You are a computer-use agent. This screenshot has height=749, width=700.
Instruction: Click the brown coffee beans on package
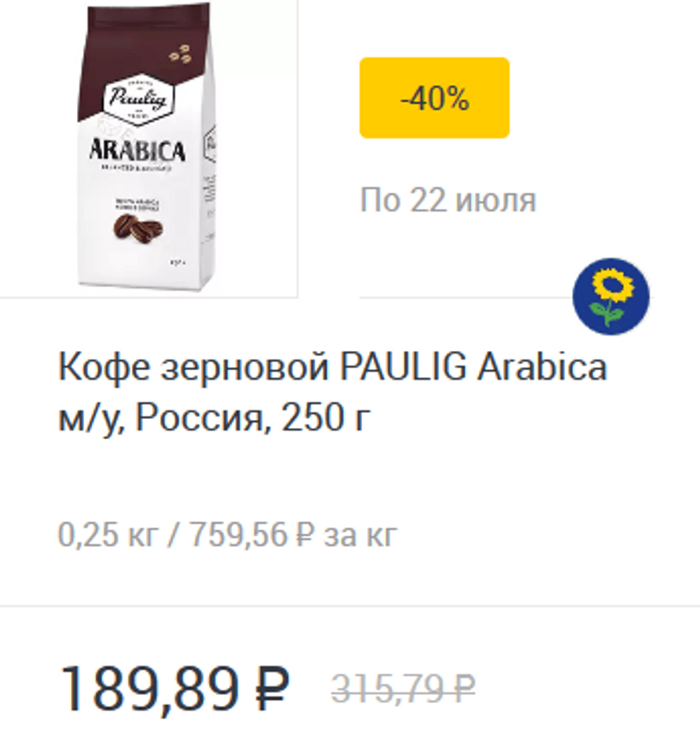coord(137,229)
